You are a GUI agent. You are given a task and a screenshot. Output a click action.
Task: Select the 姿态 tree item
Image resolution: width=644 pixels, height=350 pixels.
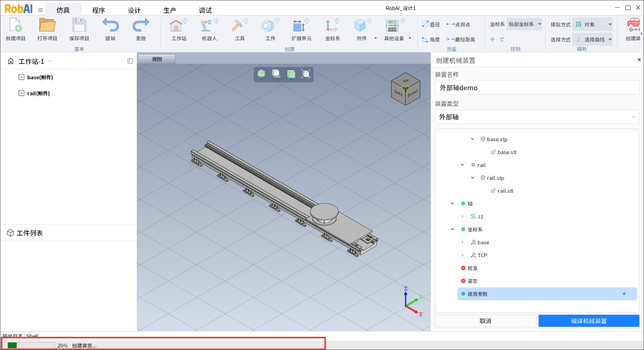pyautogui.click(x=473, y=281)
